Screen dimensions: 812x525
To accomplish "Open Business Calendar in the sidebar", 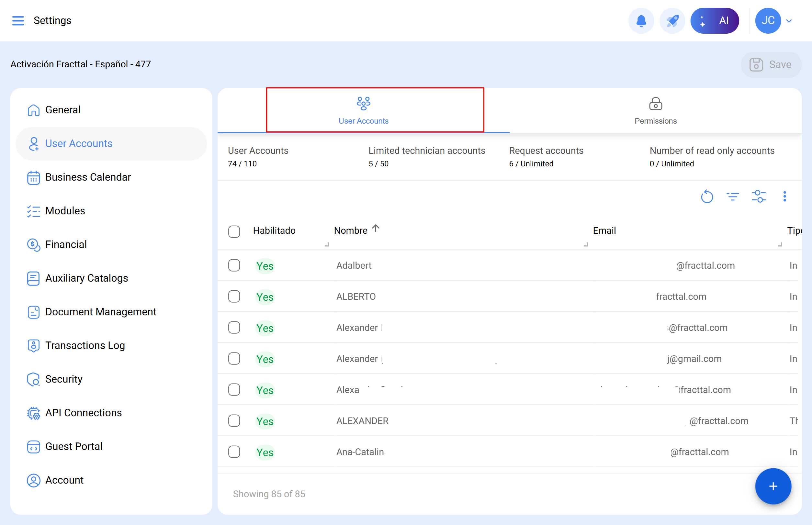I will [x=88, y=177].
